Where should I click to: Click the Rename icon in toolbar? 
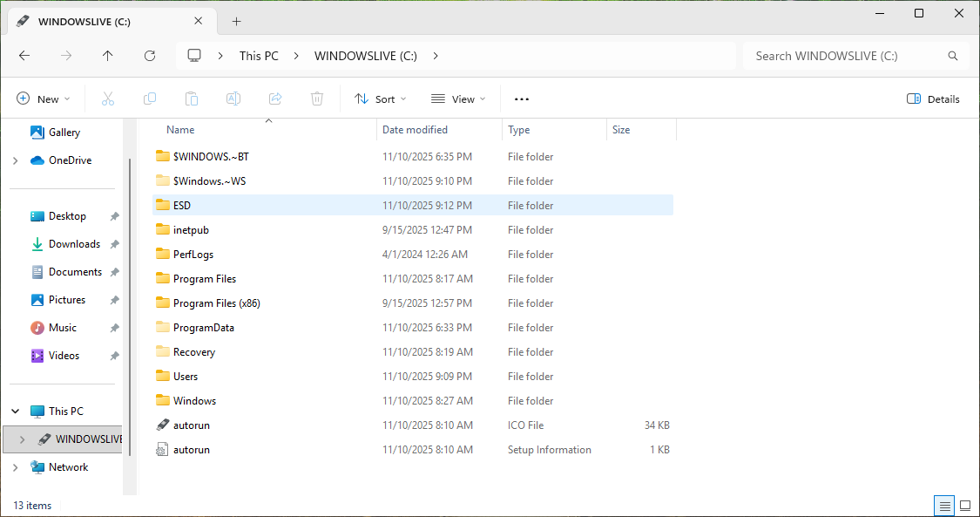click(233, 99)
